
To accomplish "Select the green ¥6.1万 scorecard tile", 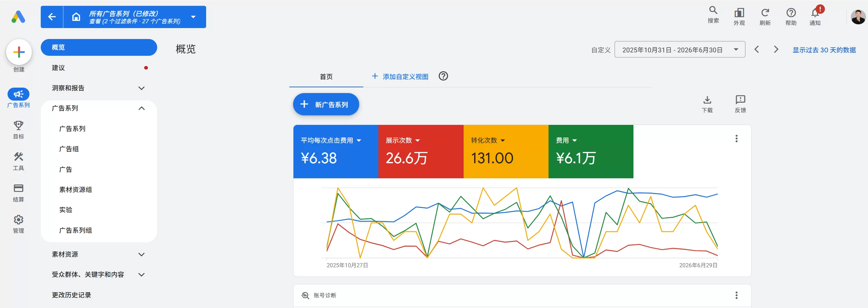I will (x=591, y=152).
